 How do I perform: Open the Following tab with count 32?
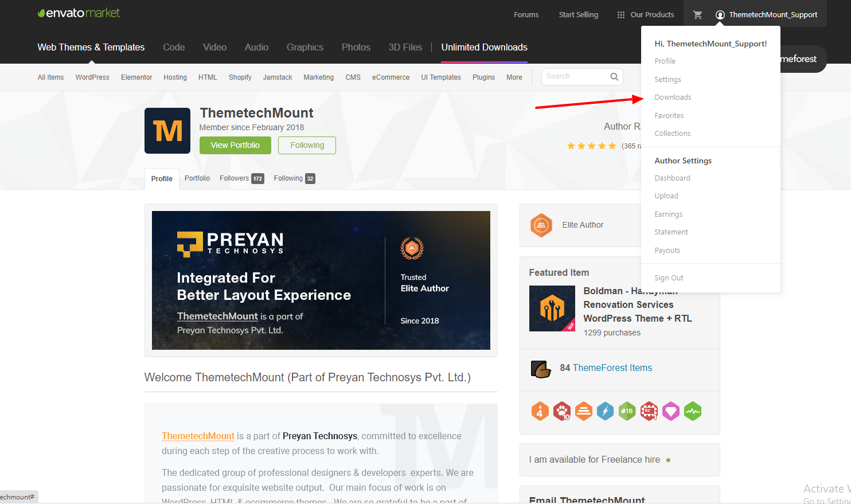pos(294,178)
